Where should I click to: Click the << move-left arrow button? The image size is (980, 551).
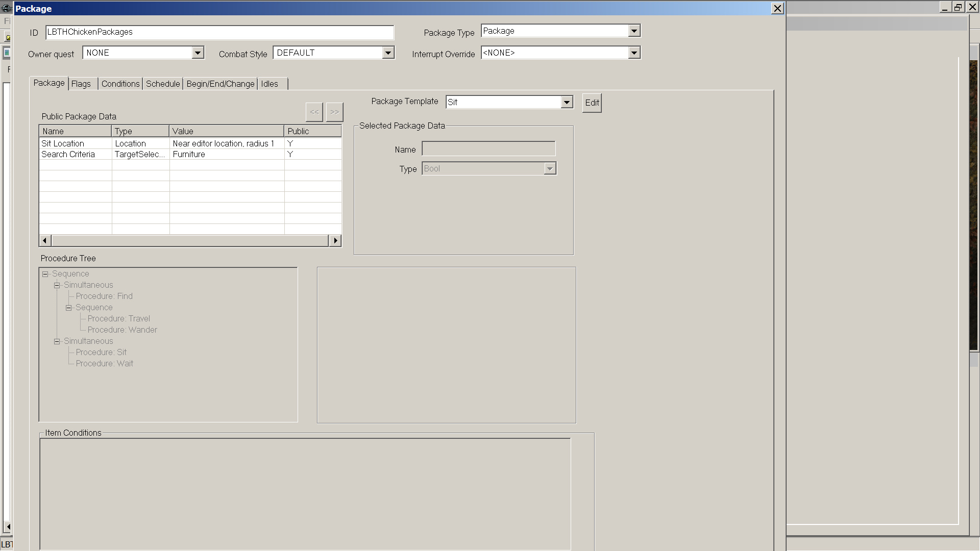tap(314, 112)
